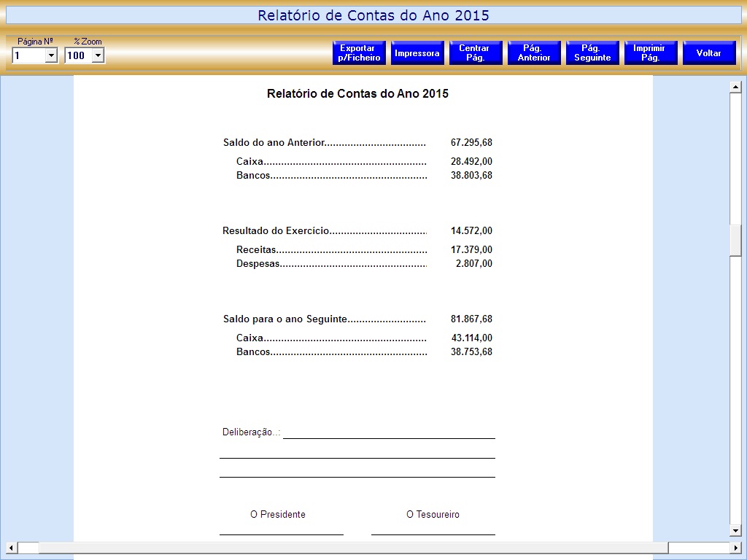Expand the Página Nº dropdown arrow
The width and height of the screenshot is (747, 560).
tap(51, 55)
